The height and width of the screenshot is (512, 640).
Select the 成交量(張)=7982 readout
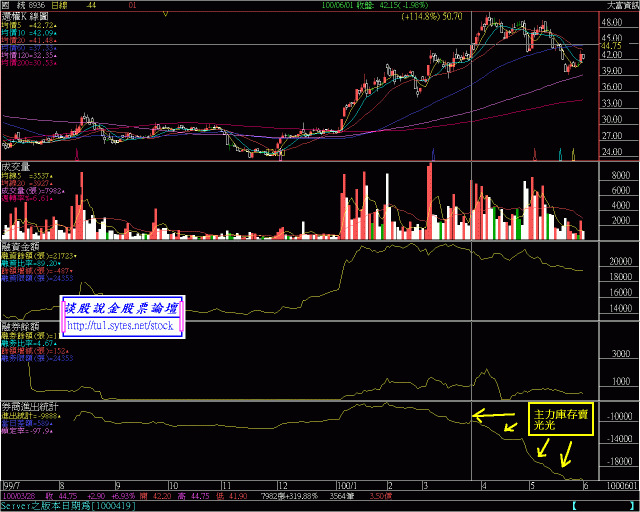click(x=33, y=191)
